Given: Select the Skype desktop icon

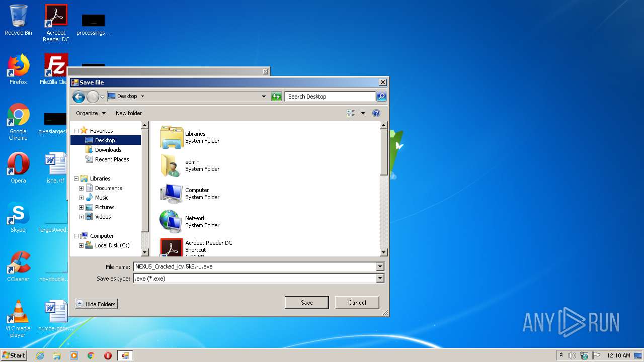Looking at the screenshot, I should point(18,217).
